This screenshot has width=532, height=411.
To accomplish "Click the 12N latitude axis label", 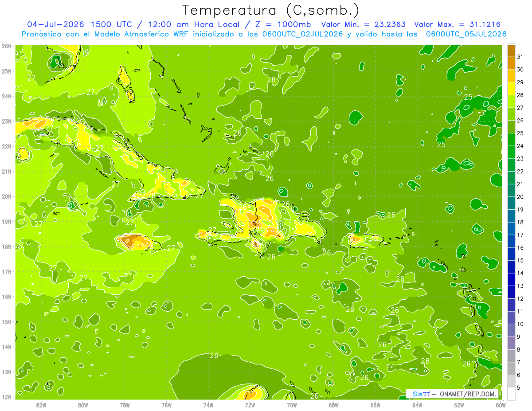I will [7, 397].
